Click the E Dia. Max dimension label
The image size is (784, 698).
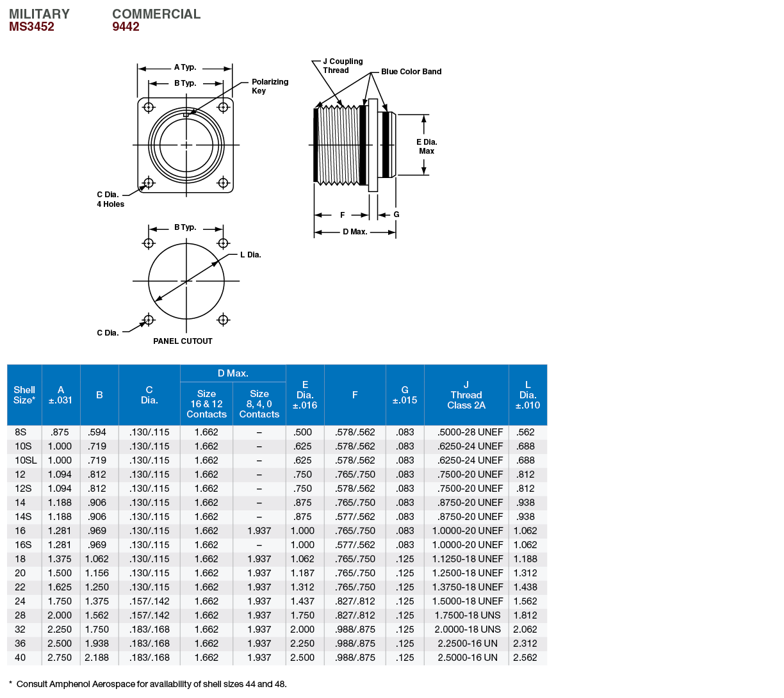[427, 146]
